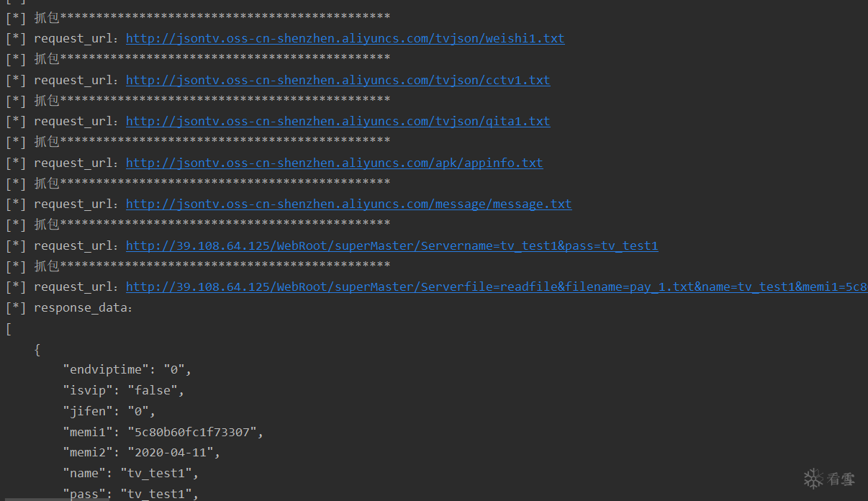Open the message/message.txt link

click(x=348, y=204)
